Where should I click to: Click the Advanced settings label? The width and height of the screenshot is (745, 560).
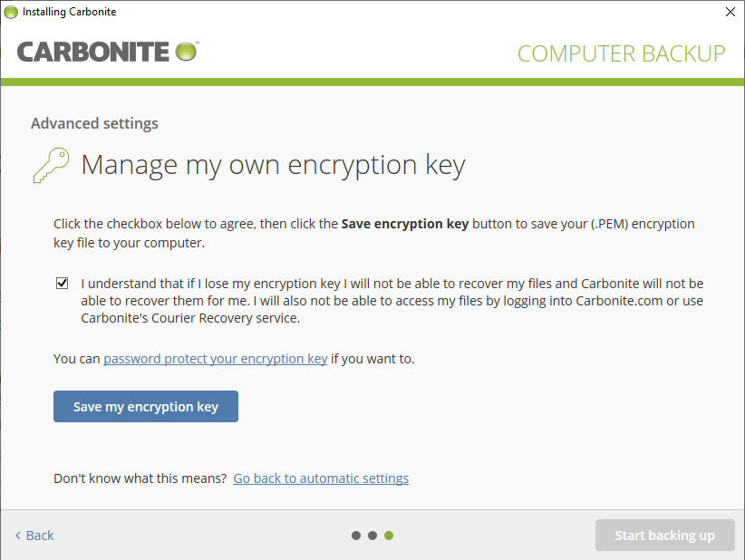point(94,123)
